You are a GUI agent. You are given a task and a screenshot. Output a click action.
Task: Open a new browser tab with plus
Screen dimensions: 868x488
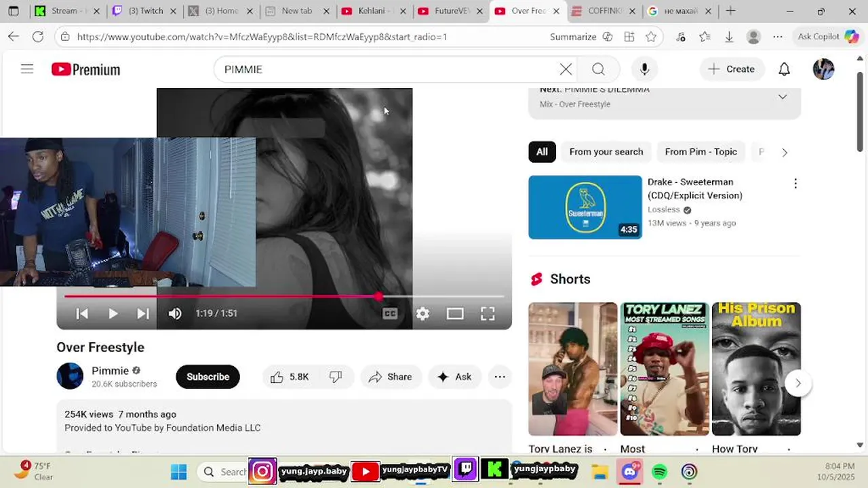730,11
